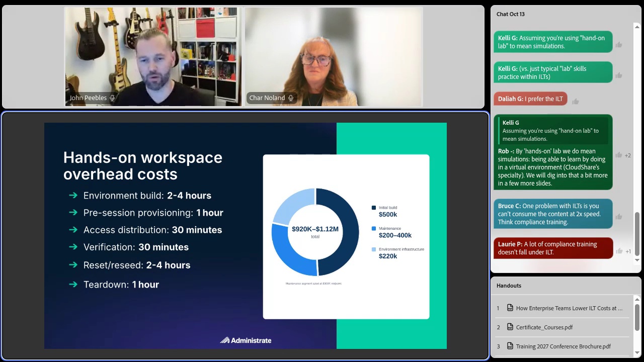Click Administrate logo on slide
Screen dimensions: 644x362
pyautogui.click(x=246, y=340)
